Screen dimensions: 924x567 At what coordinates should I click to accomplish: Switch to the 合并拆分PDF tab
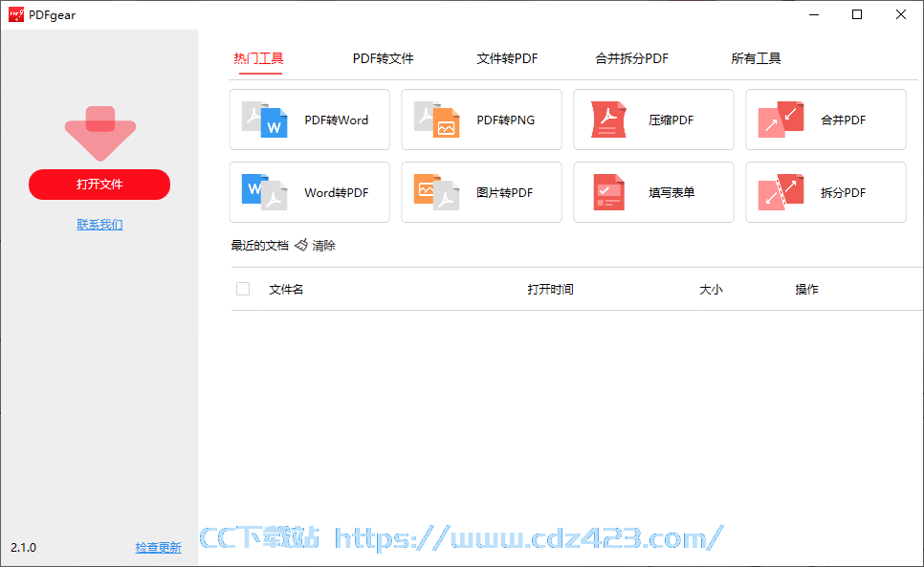point(631,58)
